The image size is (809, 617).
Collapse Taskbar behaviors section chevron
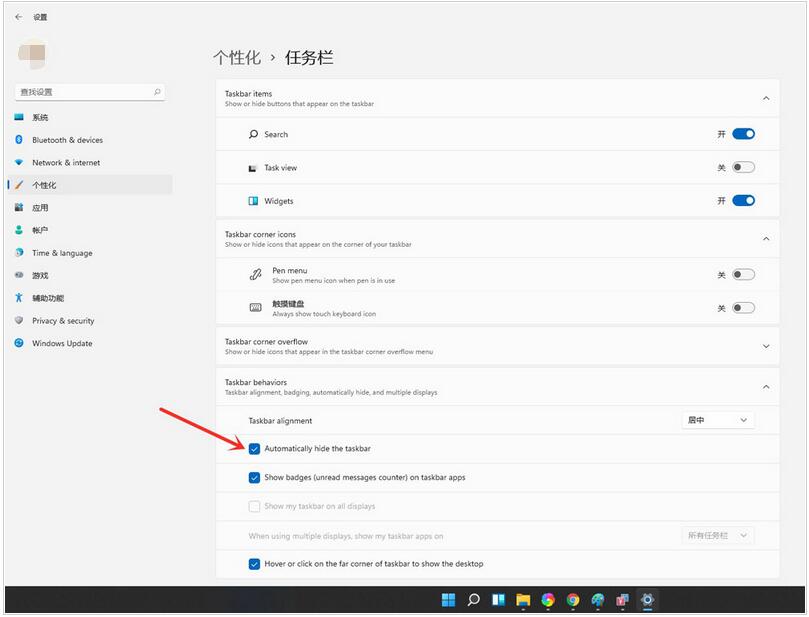766,387
